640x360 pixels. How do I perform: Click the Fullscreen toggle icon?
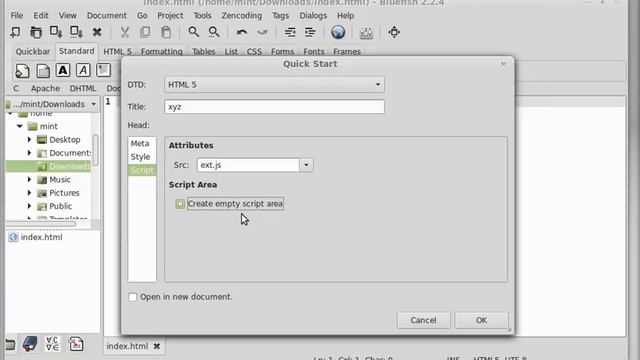tap(394, 32)
